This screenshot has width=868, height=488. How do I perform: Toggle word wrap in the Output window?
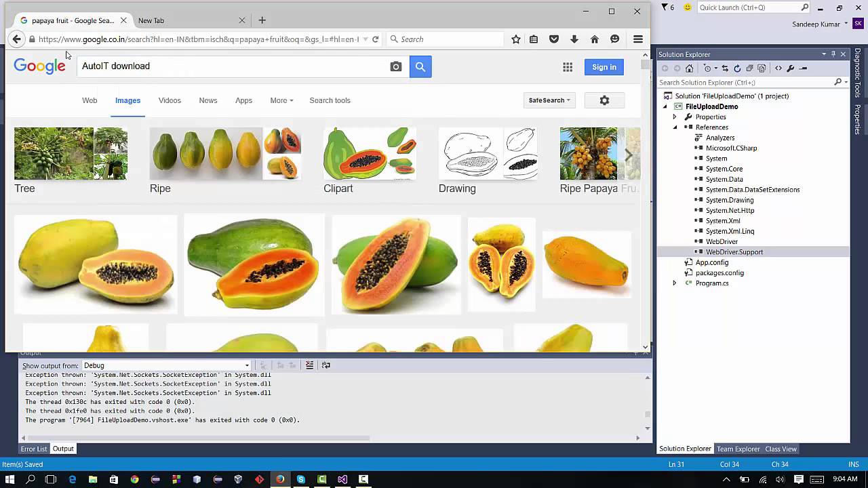pyautogui.click(x=325, y=365)
